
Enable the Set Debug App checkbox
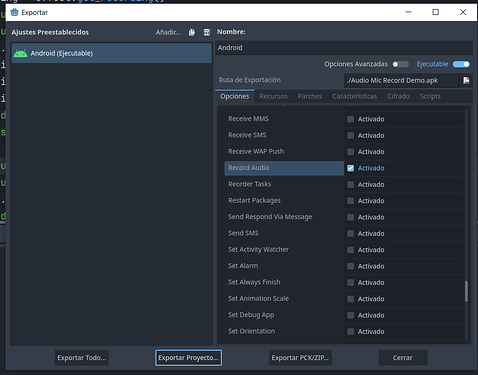point(350,315)
